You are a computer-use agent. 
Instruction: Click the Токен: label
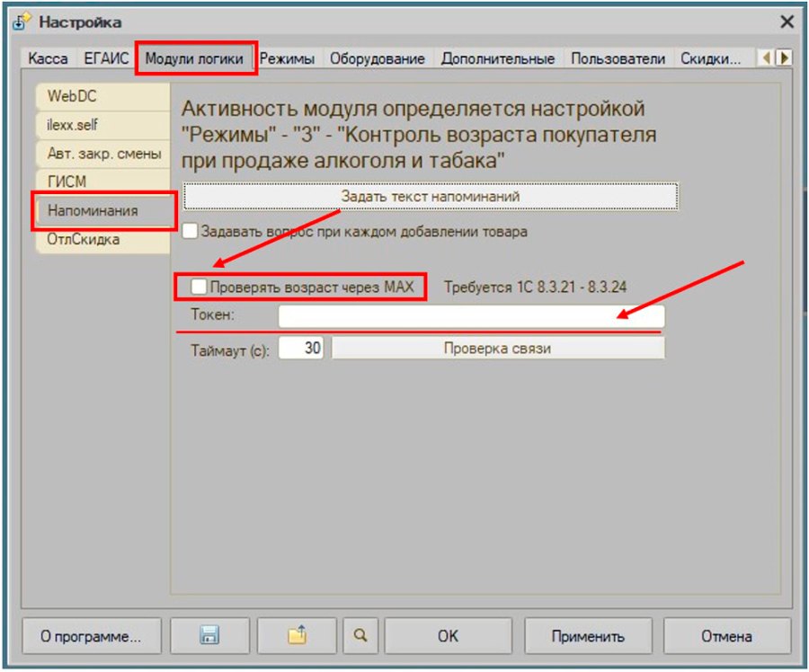tap(212, 314)
